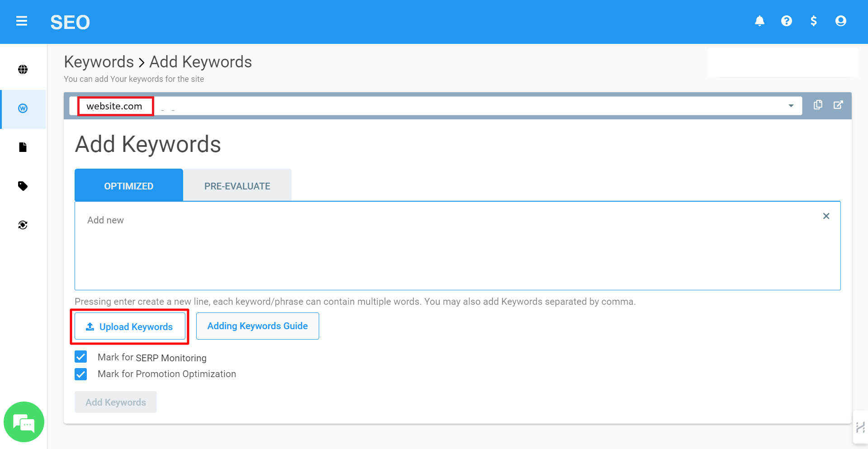Switch to the PRE-EVALUATE tab
Viewport: 868px width, 449px height.
tap(237, 185)
